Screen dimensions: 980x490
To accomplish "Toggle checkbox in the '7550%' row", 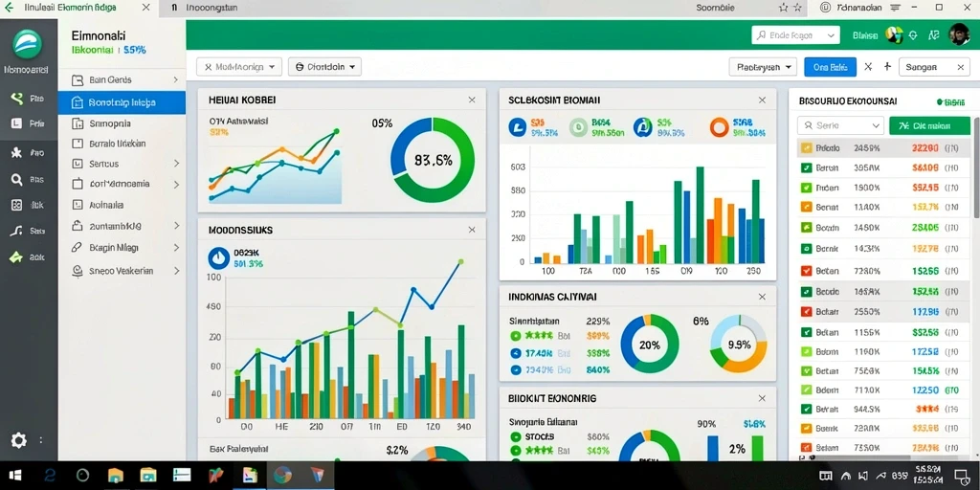I will [806, 448].
